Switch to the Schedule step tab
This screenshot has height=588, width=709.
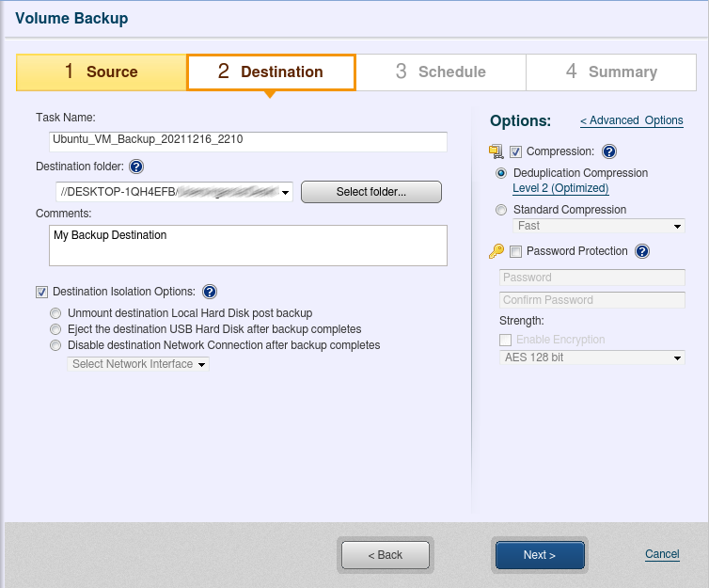click(440, 72)
